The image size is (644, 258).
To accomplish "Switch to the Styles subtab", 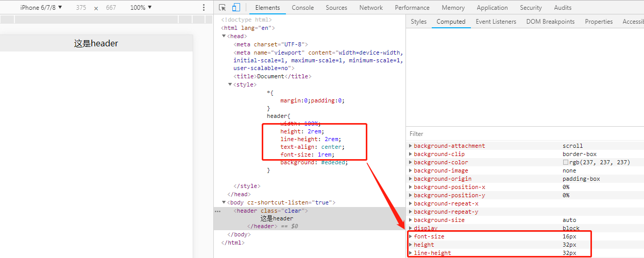I will (x=418, y=22).
